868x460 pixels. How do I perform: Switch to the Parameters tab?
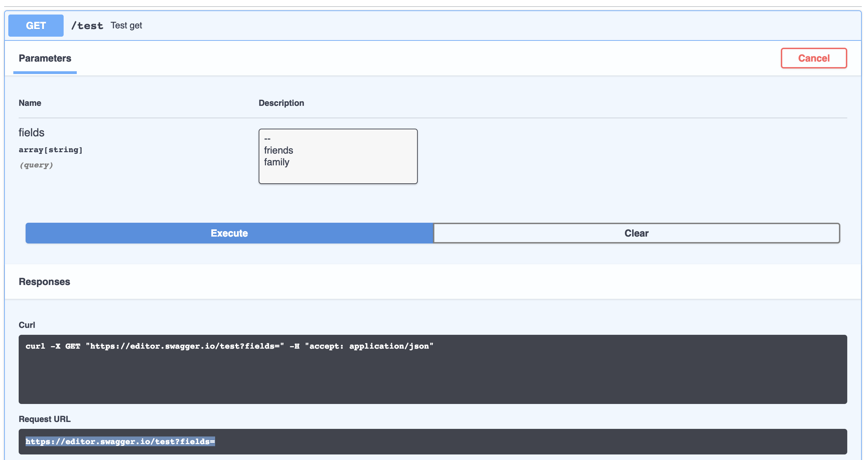coord(45,58)
